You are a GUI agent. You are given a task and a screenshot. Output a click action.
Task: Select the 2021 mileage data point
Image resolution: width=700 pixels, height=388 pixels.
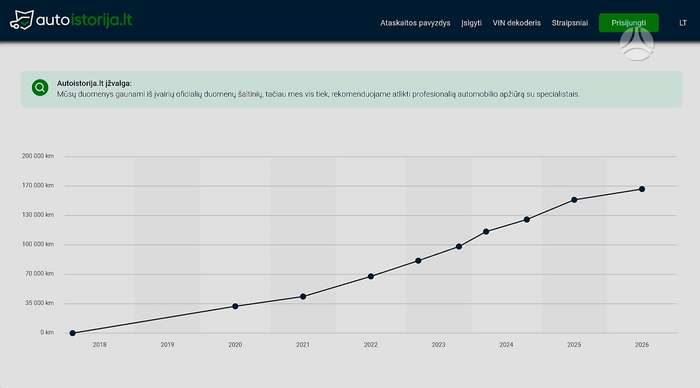click(x=303, y=296)
